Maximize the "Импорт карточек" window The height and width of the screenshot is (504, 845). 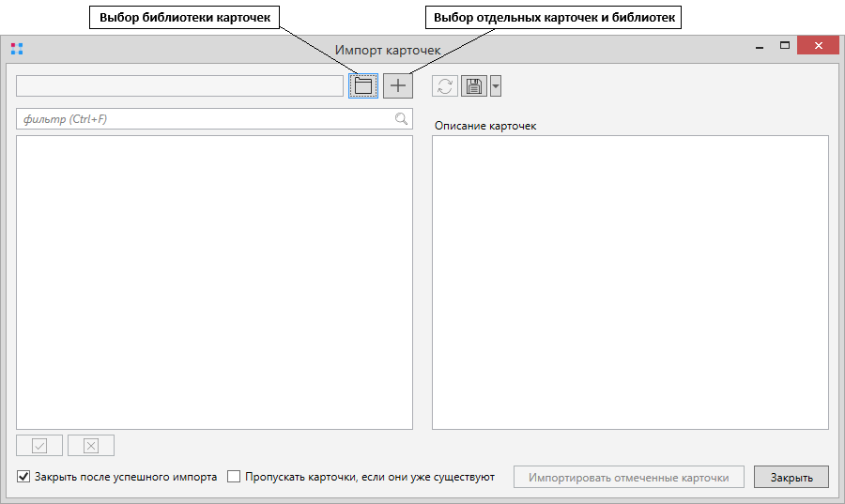coord(785,45)
